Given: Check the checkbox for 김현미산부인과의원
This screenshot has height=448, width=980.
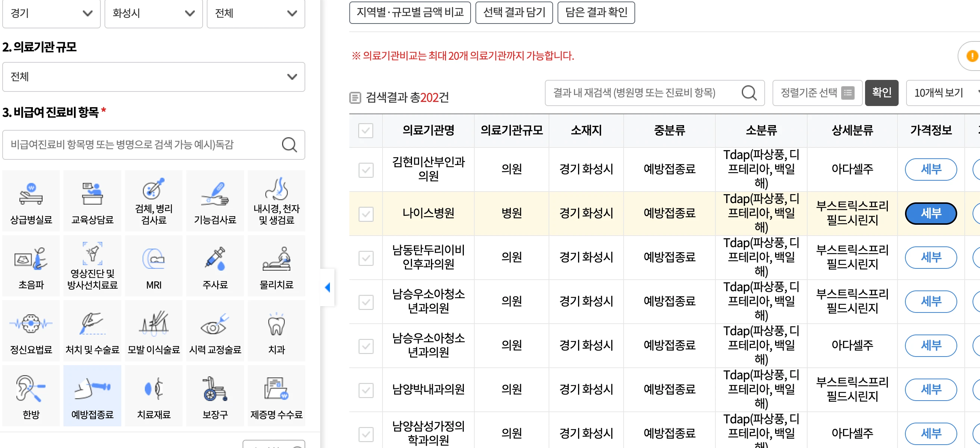Looking at the screenshot, I should coord(366,170).
